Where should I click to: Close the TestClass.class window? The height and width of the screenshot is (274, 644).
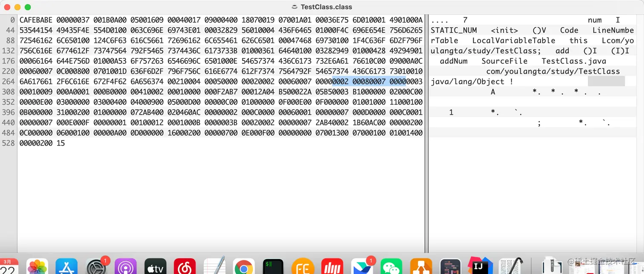click(7, 7)
